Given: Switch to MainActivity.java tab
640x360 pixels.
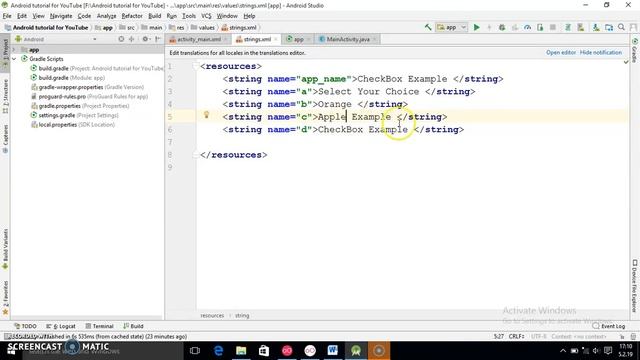Looking at the screenshot, I should click(348, 39).
